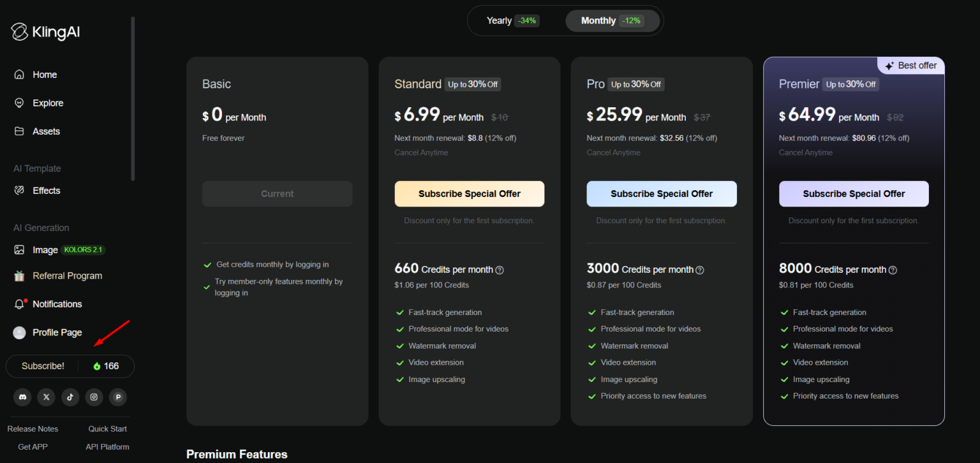980x463 pixels.
Task: Switch billing to Yearly
Action: pyautogui.click(x=513, y=21)
